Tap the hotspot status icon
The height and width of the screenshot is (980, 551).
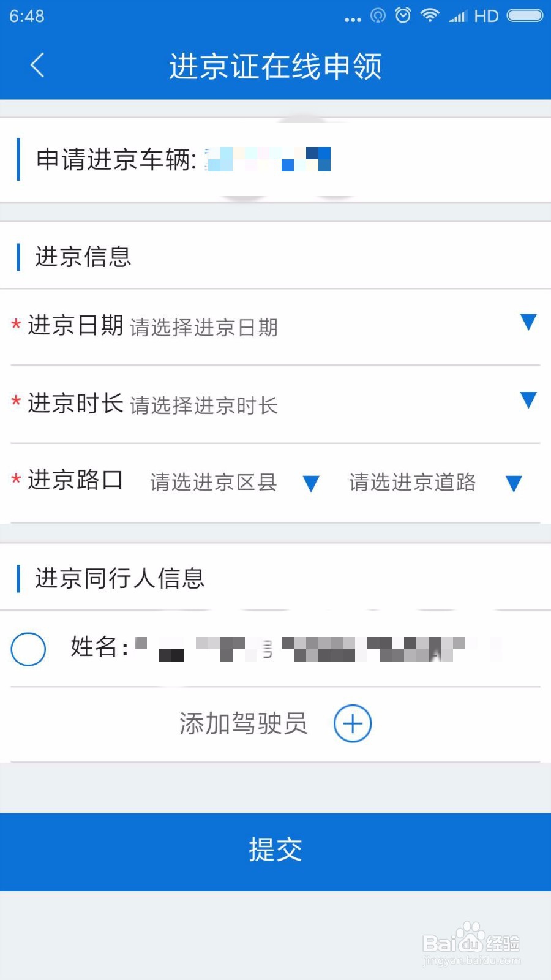pos(378,15)
